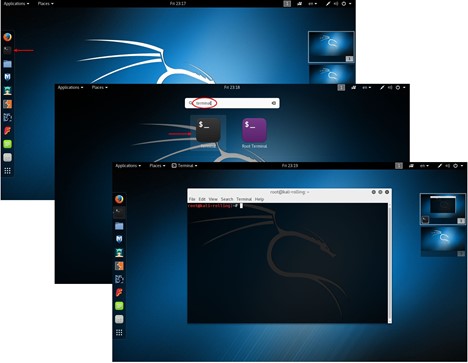Launch the purple Root Terminal icon

254,130
